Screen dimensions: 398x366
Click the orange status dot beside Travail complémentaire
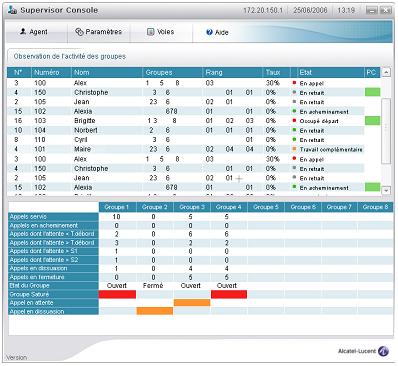coord(294,149)
